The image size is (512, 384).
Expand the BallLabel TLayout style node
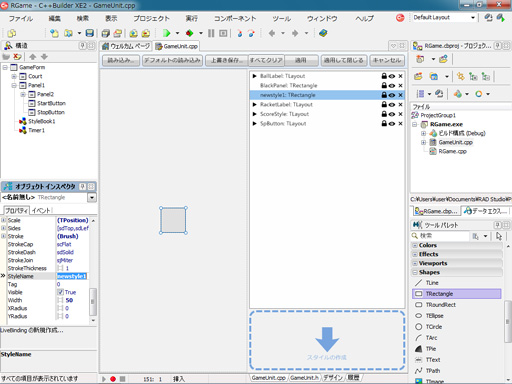255,76
